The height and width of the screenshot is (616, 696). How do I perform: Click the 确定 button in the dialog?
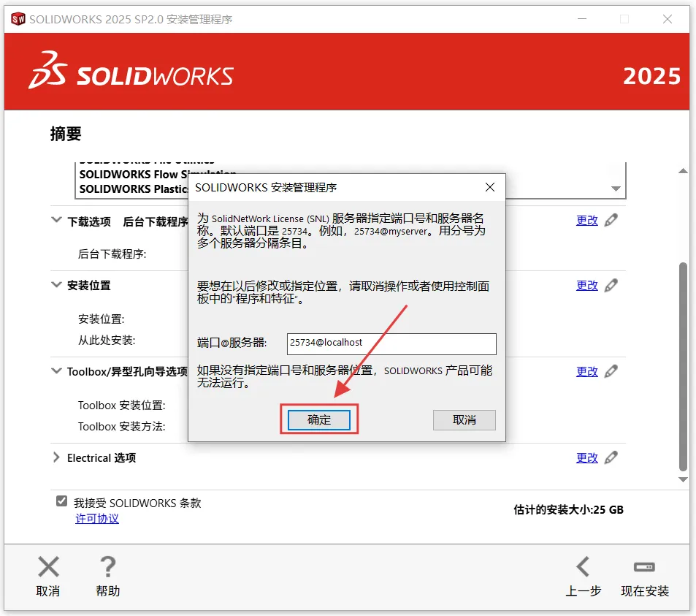click(x=318, y=419)
